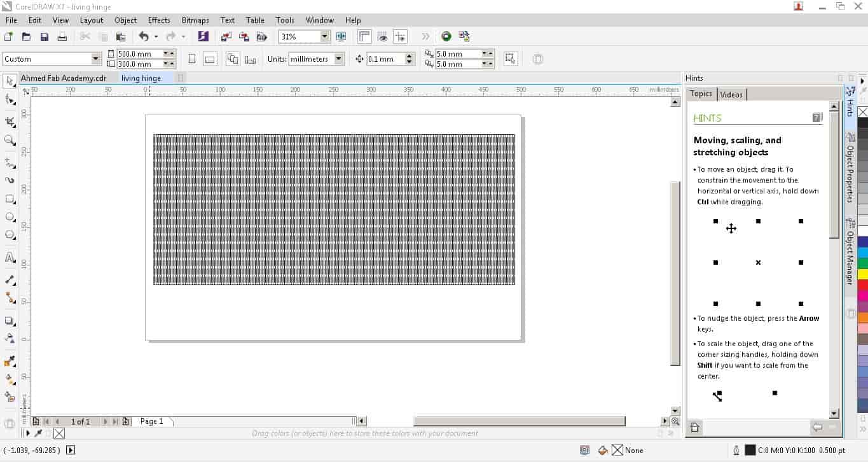Pick the yellow color swatch
The image size is (868, 462).
click(x=863, y=274)
